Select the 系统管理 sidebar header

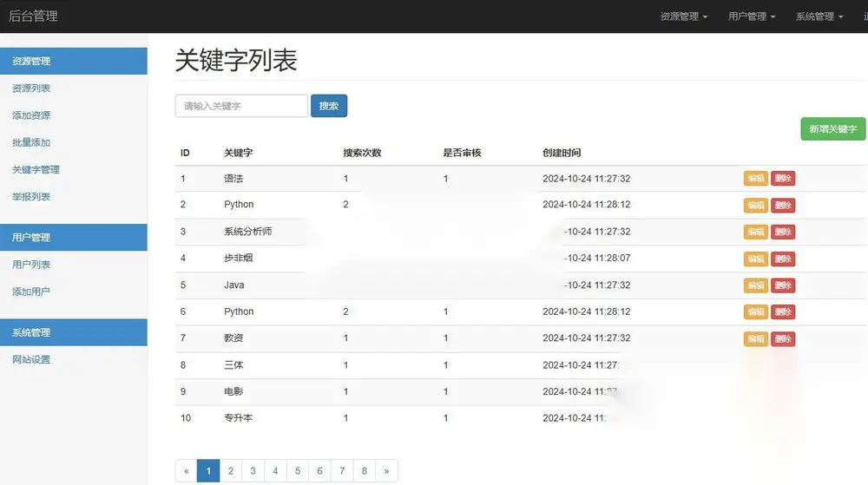pos(74,332)
